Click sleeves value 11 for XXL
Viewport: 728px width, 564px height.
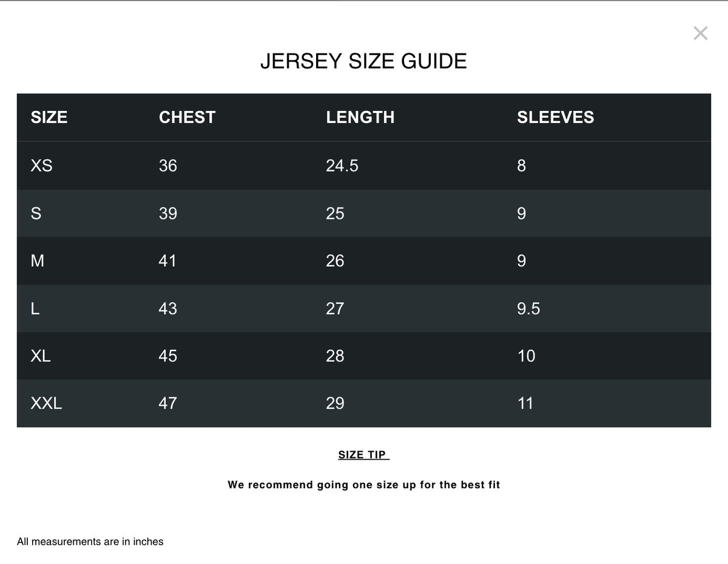click(525, 403)
